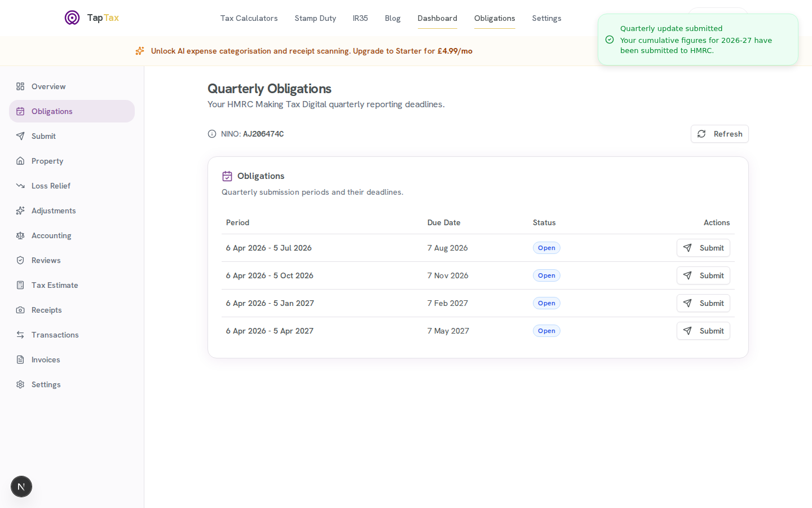Submit the period due 7 May 2027

pyautogui.click(x=703, y=331)
